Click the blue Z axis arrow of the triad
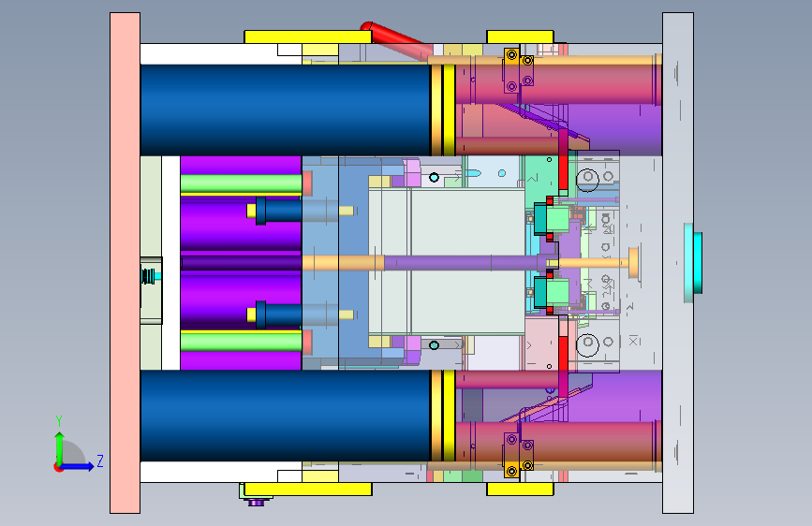Viewport: 812px width, 526px height. (x=78, y=466)
